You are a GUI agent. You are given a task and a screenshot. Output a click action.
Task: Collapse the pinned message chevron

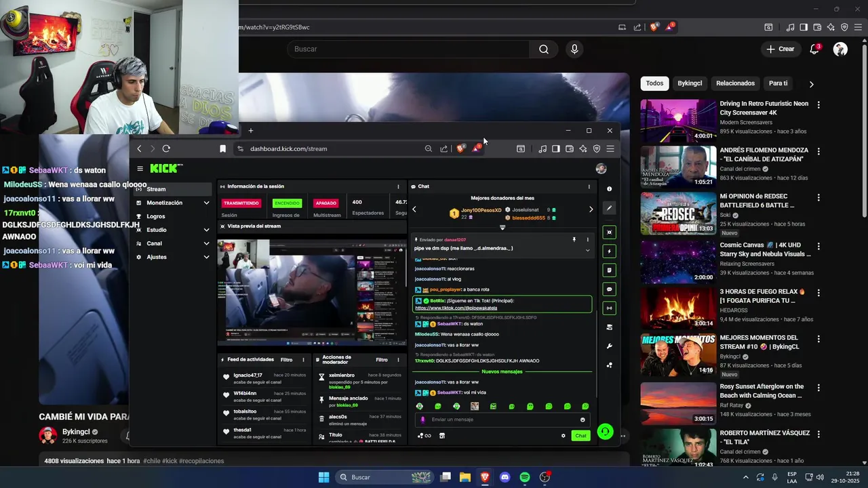pyautogui.click(x=587, y=251)
